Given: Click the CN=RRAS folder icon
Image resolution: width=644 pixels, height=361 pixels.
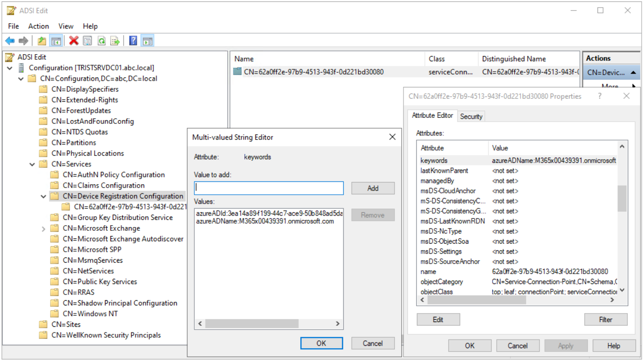Looking at the screenshot, I should pos(55,292).
